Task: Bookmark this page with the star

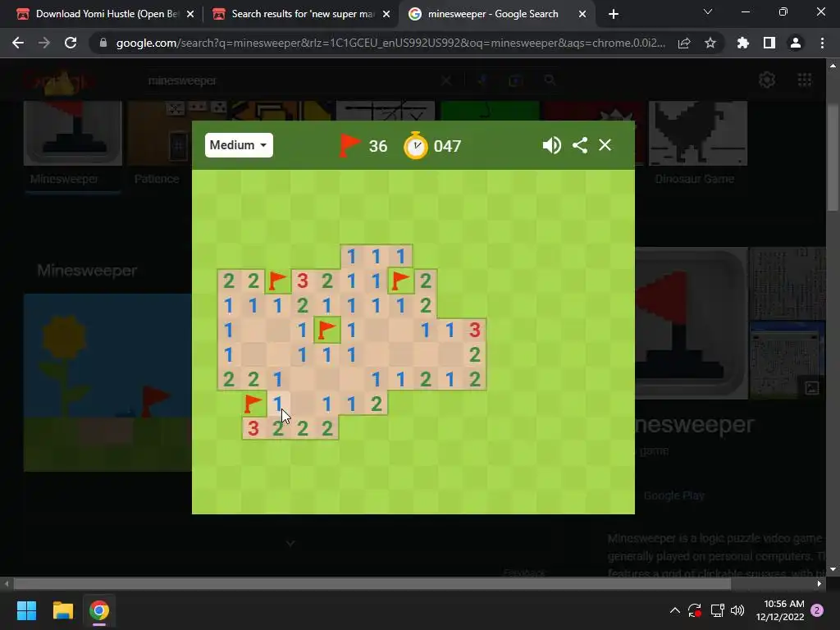Action: 710,43
